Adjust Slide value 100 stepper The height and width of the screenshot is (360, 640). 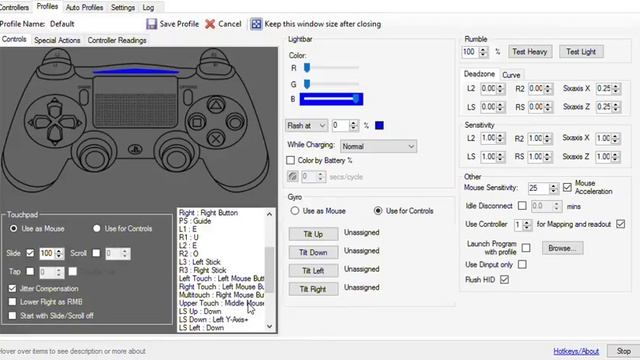pyautogui.click(x=59, y=253)
